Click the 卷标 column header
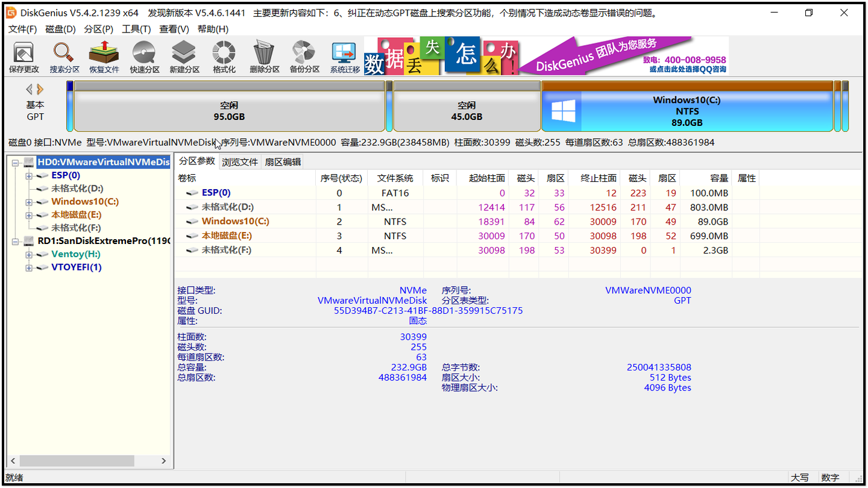This screenshot has height=488, width=868. pos(245,178)
